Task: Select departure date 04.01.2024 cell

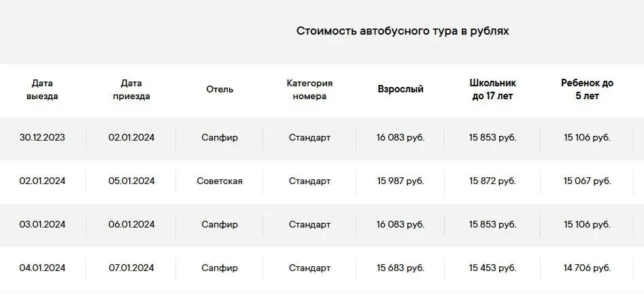Action: 42,268
